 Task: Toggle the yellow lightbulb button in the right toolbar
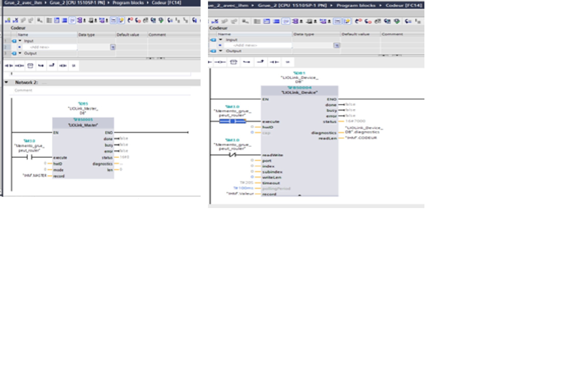(347, 21)
